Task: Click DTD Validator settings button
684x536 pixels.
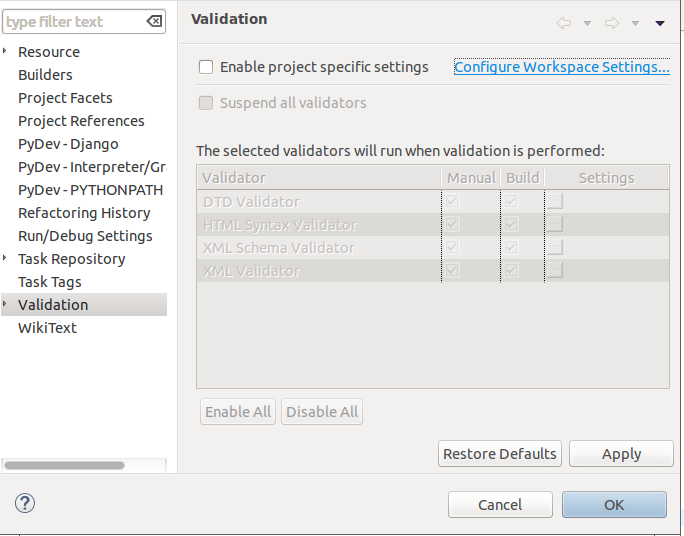Action: [x=555, y=201]
